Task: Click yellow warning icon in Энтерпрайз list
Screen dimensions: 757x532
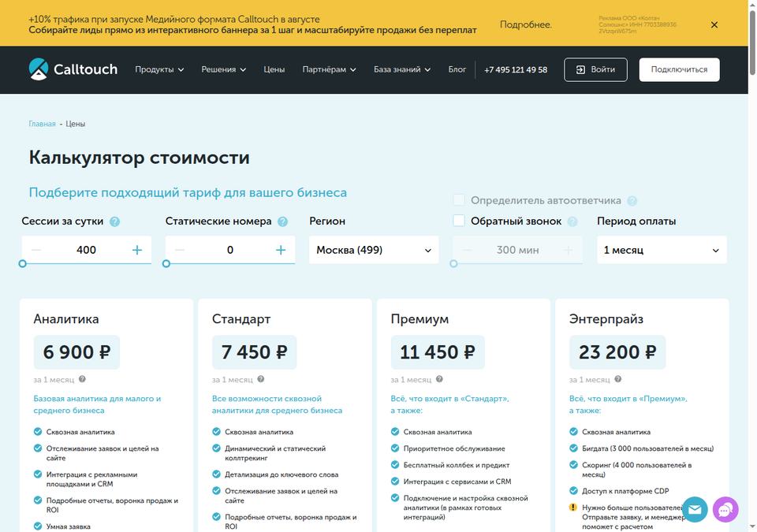Action: (x=573, y=508)
